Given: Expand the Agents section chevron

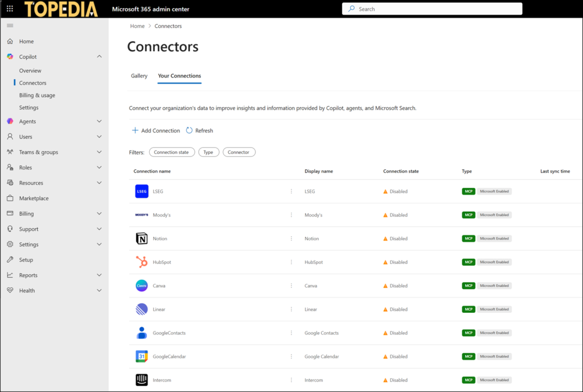Looking at the screenshot, I should coord(99,121).
